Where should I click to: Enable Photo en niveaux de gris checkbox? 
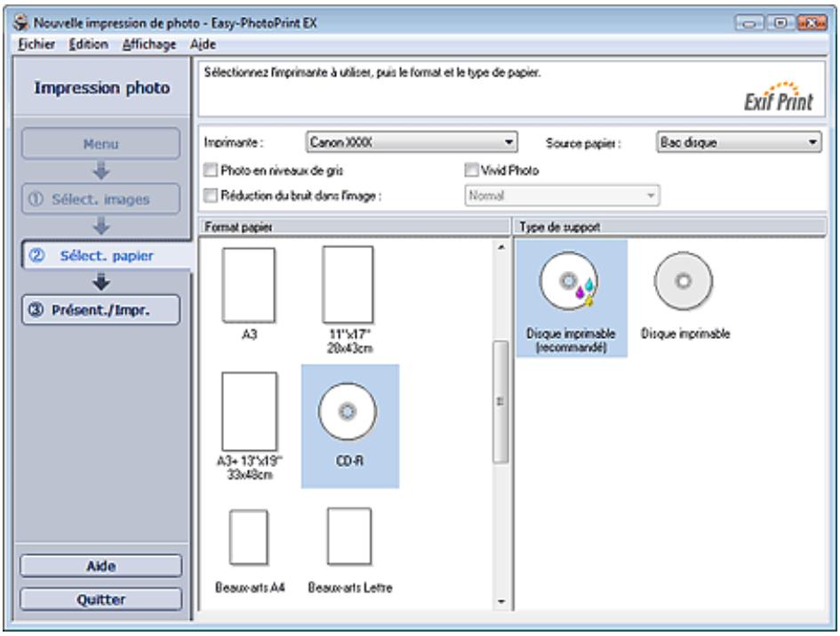click(211, 171)
